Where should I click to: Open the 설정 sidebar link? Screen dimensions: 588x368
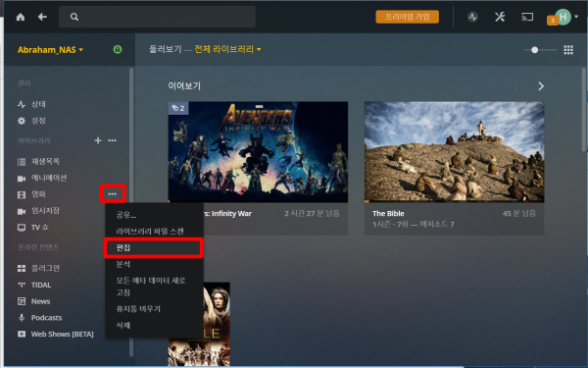click(38, 121)
